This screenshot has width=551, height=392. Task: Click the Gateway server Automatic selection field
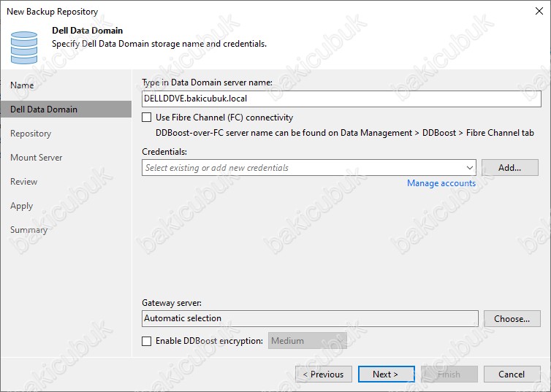click(x=310, y=318)
